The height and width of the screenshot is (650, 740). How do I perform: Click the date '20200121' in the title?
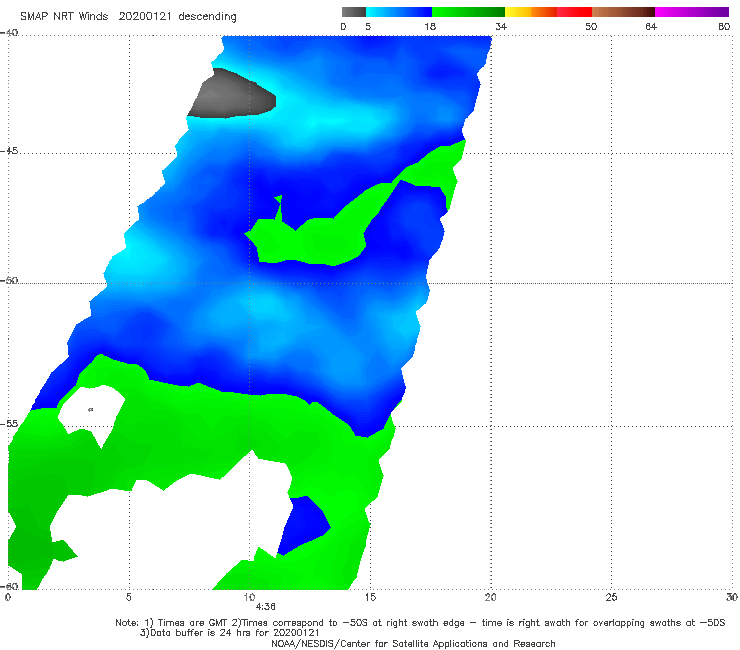pos(145,17)
